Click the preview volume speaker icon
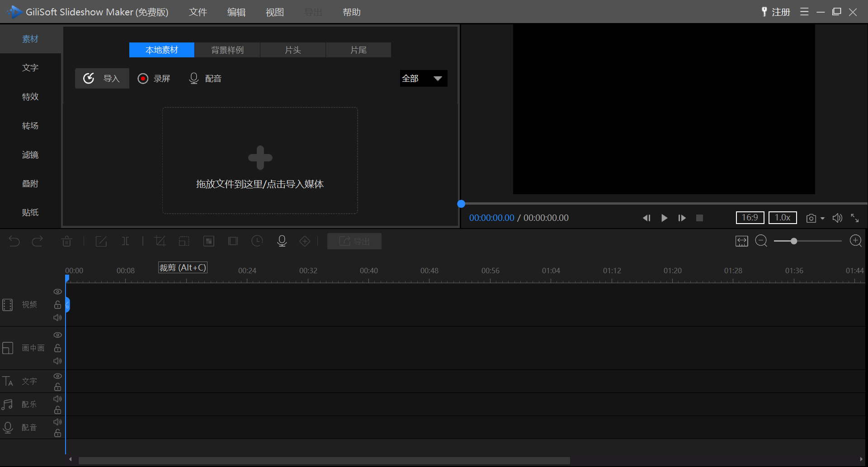868x467 pixels. coord(837,218)
